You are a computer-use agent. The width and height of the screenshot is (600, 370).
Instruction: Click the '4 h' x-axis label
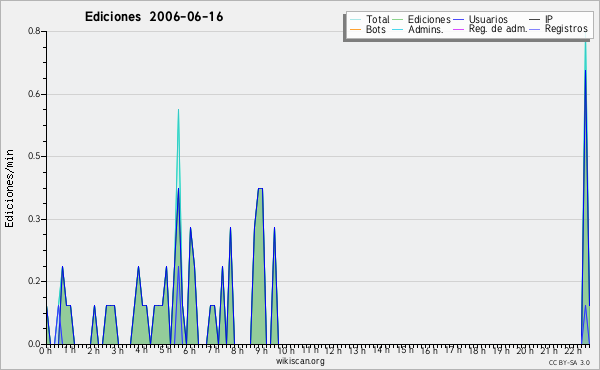pyautogui.click(x=141, y=350)
